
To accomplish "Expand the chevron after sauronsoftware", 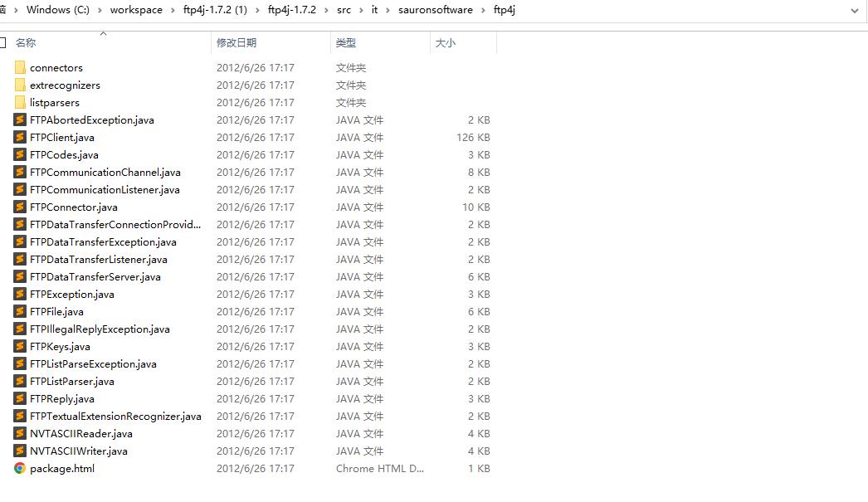I will pos(483,10).
